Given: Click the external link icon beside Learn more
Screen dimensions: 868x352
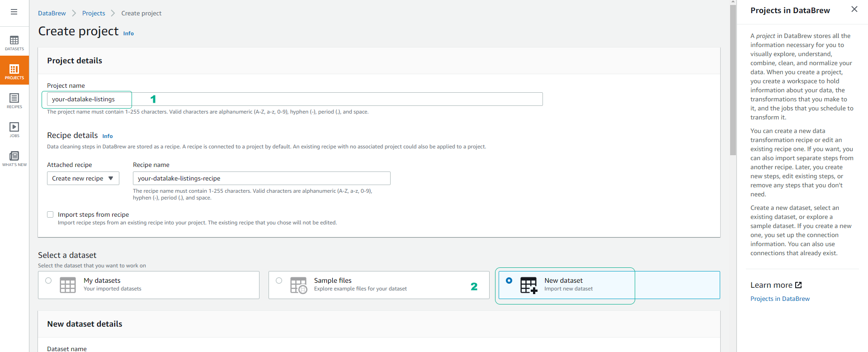Looking at the screenshot, I should coord(798,285).
